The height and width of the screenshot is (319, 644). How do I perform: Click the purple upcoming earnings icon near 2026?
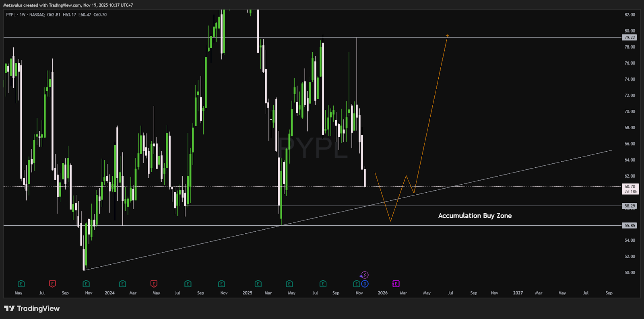pos(396,284)
